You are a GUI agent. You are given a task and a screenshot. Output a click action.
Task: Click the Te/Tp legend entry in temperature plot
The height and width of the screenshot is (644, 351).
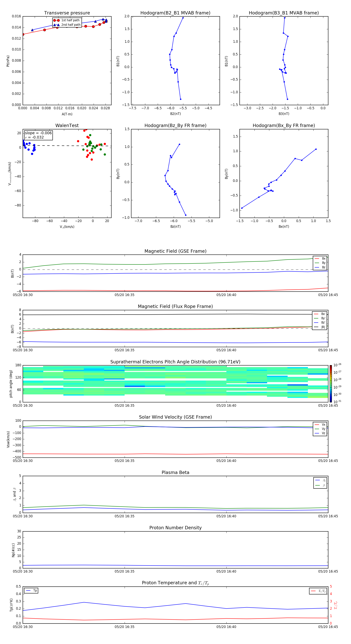(318, 591)
